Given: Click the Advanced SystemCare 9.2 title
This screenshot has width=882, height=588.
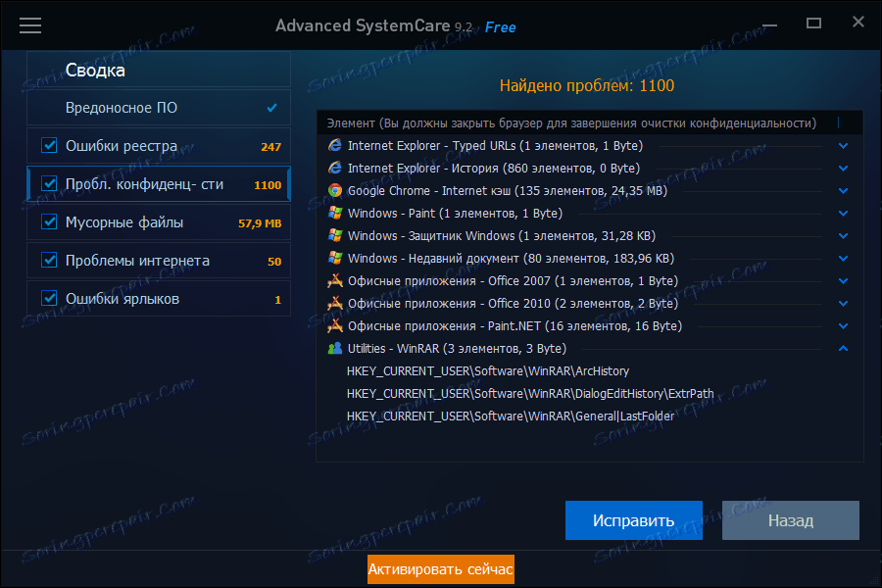Looking at the screenshot, I should click(373, 25).
